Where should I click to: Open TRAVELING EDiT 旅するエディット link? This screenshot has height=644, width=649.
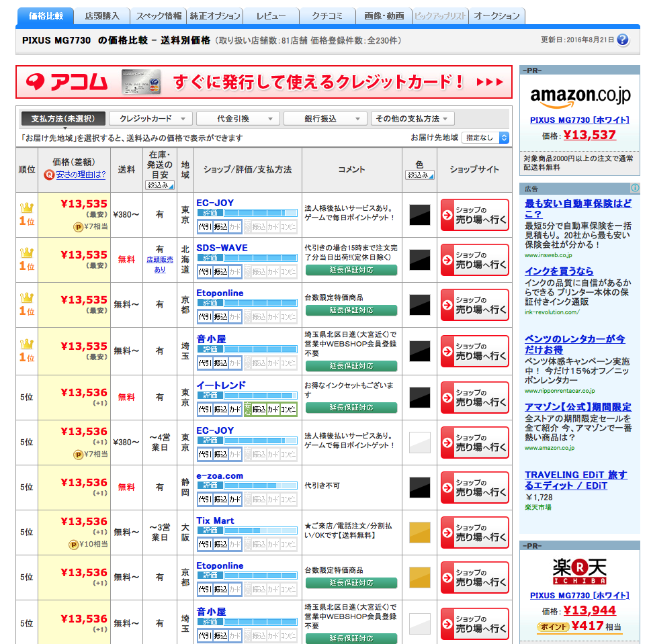click(576, 480)
